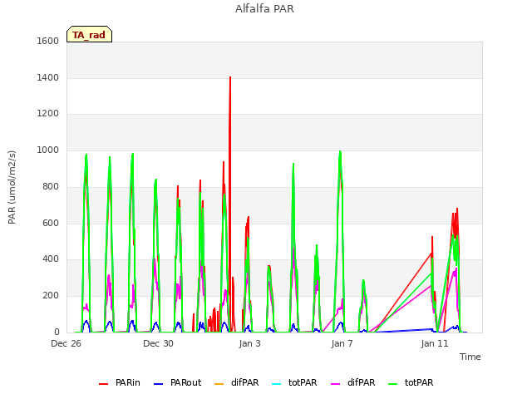This screenshot has width=532, height=399.
Task: Click the 800 y-axis tick label
Action: tap(51, 186)
